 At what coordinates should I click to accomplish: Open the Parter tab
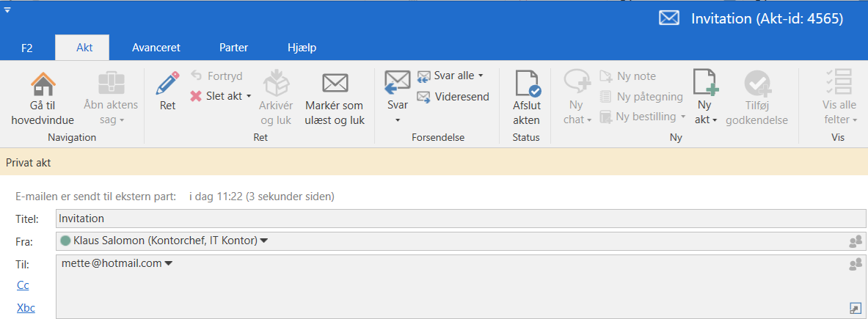click(233, 48)
